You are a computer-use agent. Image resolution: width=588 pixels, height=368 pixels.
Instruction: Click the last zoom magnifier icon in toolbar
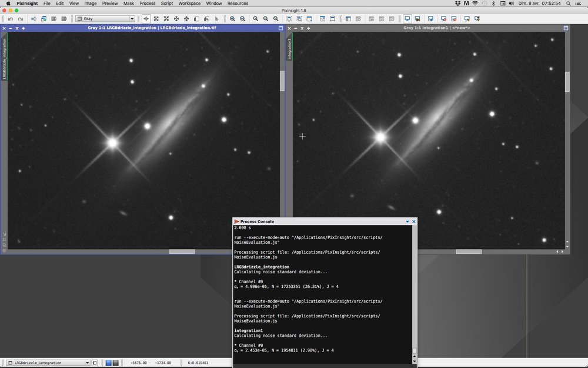276,19
